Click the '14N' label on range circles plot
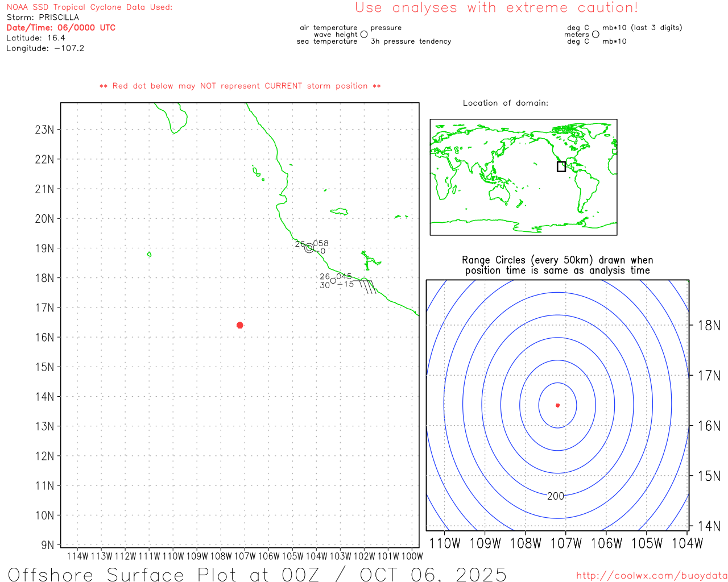This screenshot has height=582, width=728. pos(709,526)
